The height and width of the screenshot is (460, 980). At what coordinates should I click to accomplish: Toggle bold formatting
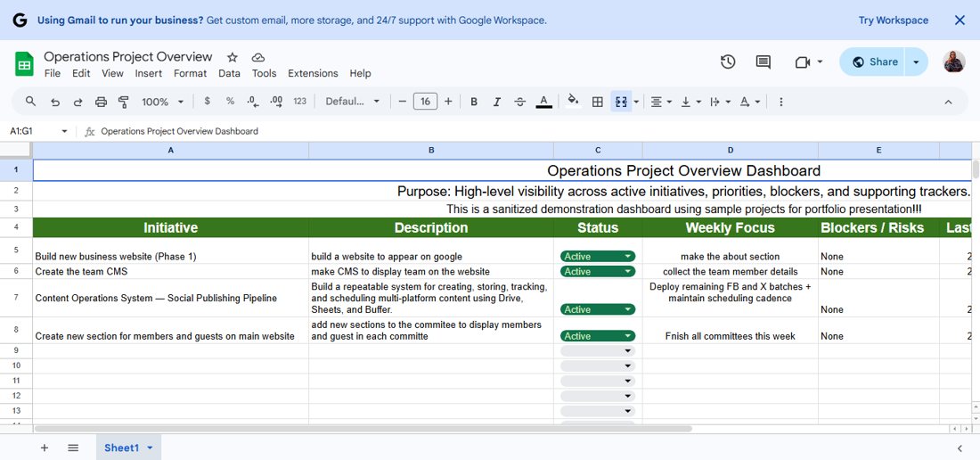(x=474, y=102)
